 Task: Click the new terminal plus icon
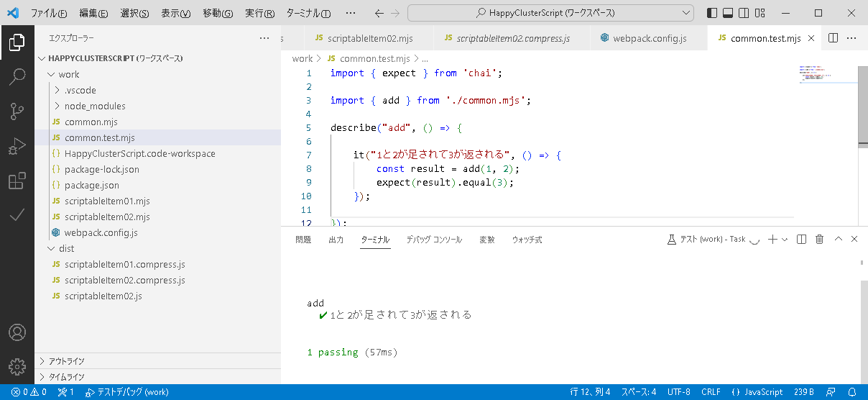click(x=772, y=240)
